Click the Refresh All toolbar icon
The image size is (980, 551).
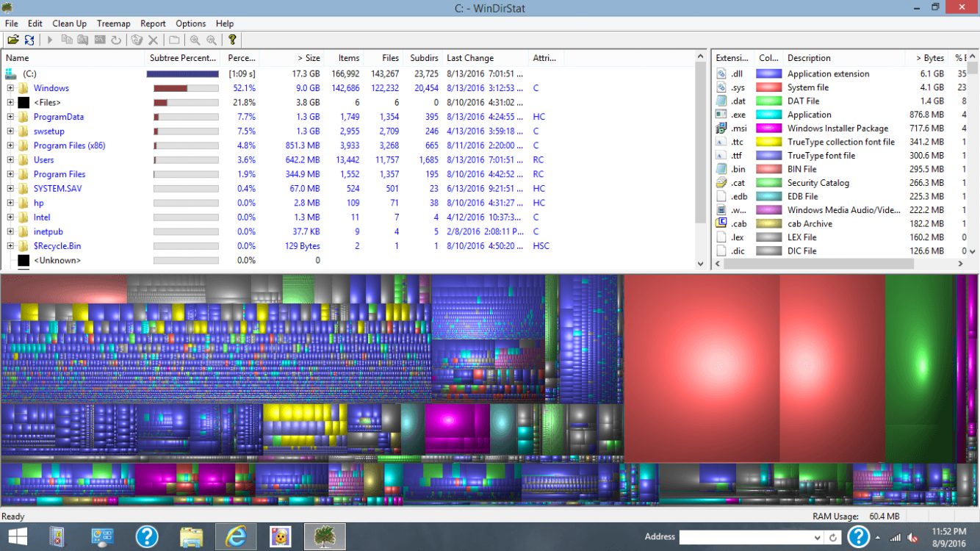pyautogui.click(x=29, y=40)
